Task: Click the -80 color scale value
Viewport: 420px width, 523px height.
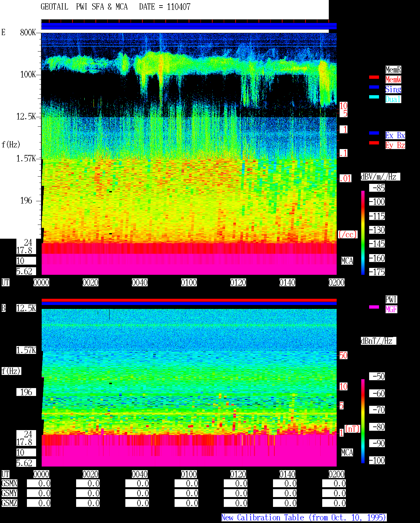Action: [x=377, y=427]
